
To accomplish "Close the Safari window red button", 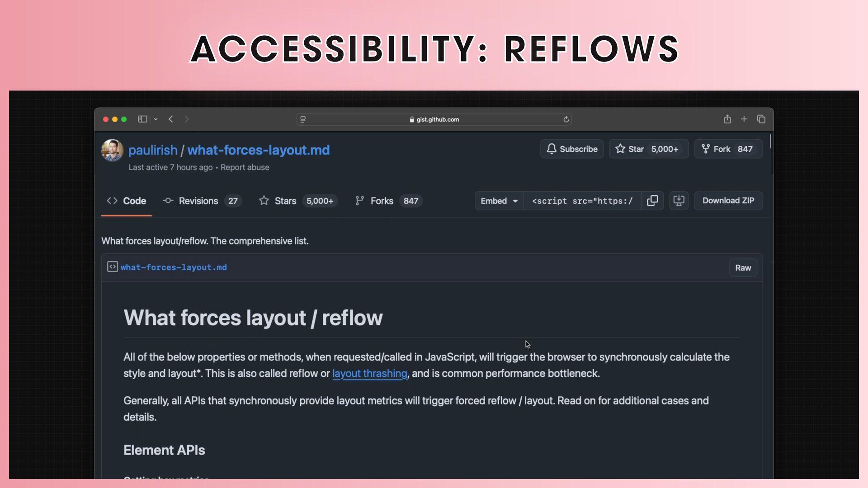I will (x=105, y=119).
